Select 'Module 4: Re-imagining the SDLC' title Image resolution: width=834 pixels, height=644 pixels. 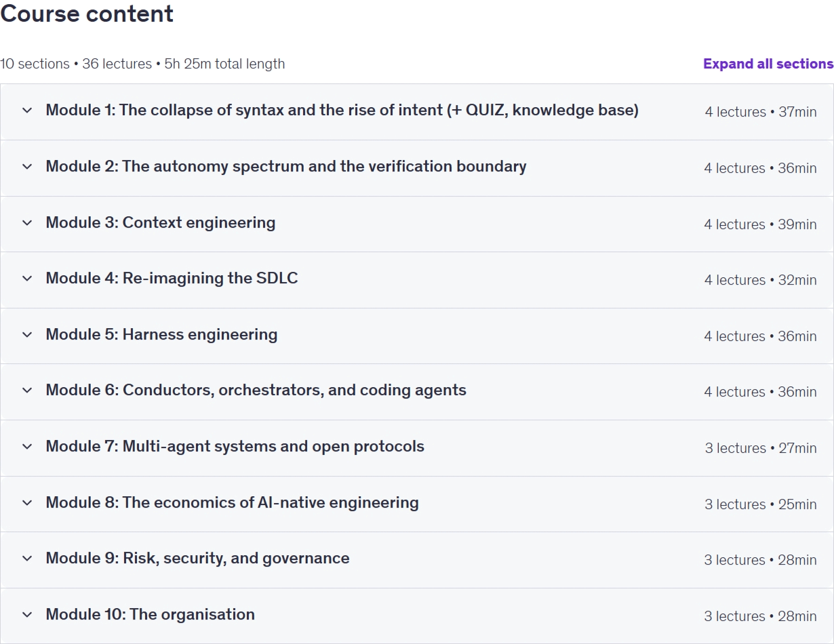172,279
